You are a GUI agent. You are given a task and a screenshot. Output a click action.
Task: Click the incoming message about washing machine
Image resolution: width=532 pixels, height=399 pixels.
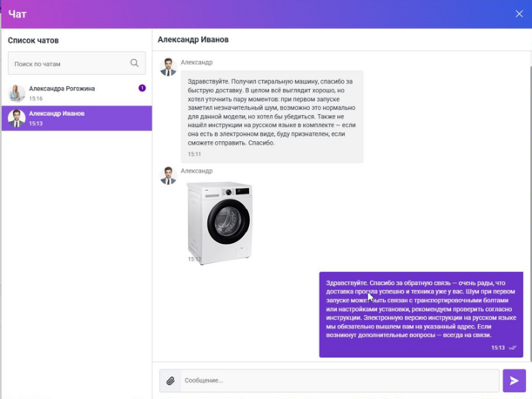(x=273, y=113)
